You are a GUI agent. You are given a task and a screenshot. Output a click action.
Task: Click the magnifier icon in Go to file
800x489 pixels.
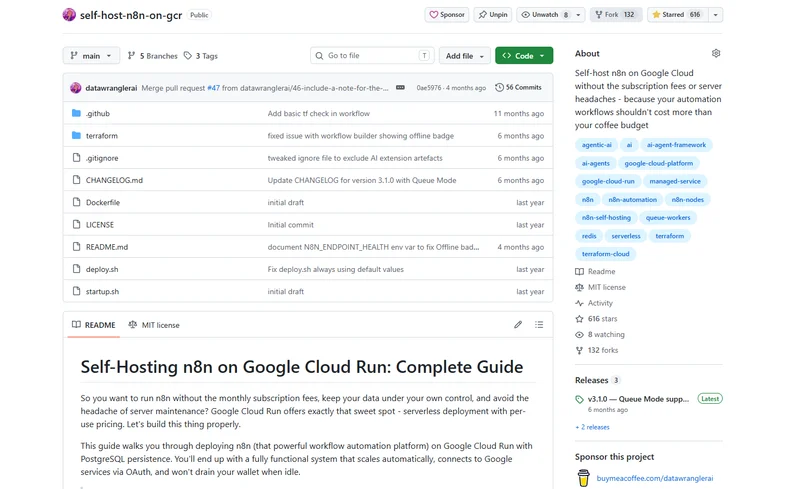[x=319, y=56]
